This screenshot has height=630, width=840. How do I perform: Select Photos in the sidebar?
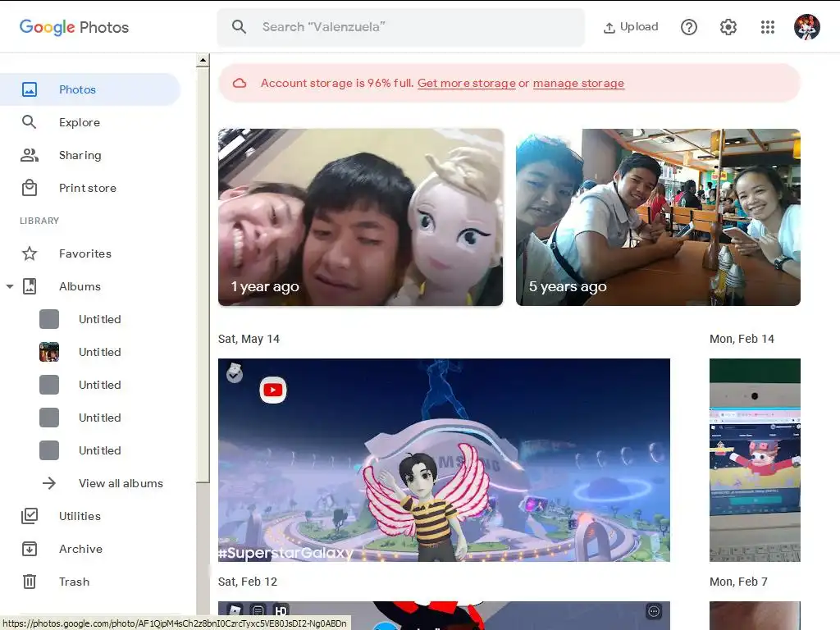[x=90, y=89]
